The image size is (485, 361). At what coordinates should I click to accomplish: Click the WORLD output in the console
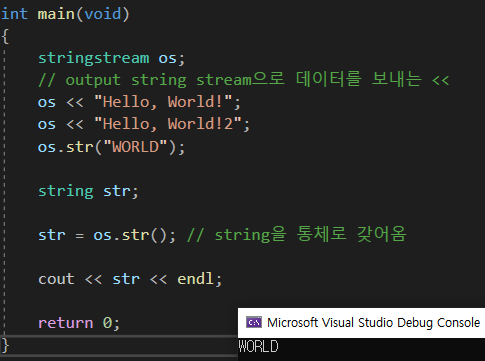pos(258,346)
